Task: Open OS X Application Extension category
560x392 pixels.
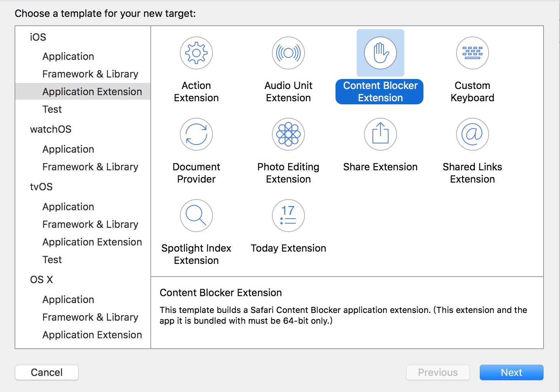Action: (92, 335)
